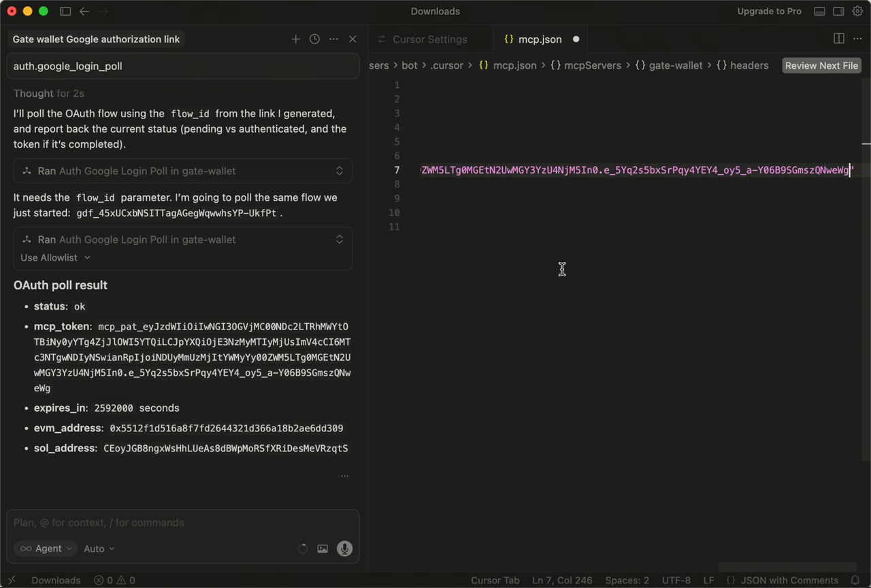Screen dimensions: 871x588
Task: Toggle the left sidebar visibility
Action: tap(65, 12)
